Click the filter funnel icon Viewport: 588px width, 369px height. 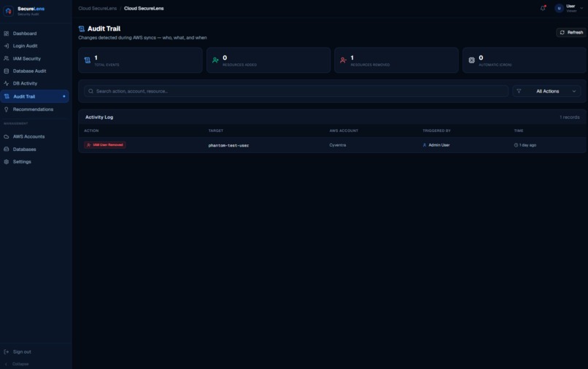tap(519, 91)
